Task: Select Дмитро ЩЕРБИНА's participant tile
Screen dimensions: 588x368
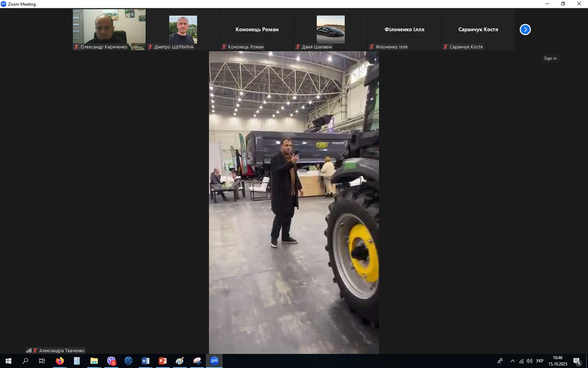Action: pos(183,29)
